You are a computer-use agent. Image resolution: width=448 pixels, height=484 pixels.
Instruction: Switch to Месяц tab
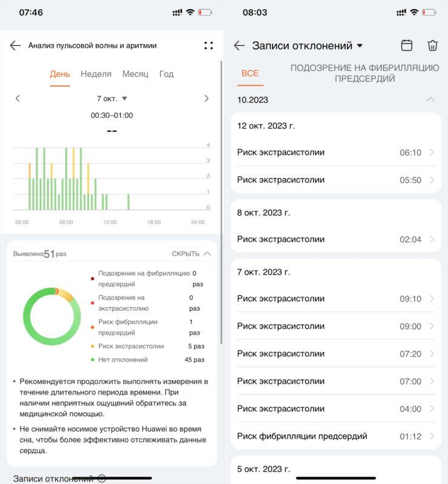(x=135, y=74)
